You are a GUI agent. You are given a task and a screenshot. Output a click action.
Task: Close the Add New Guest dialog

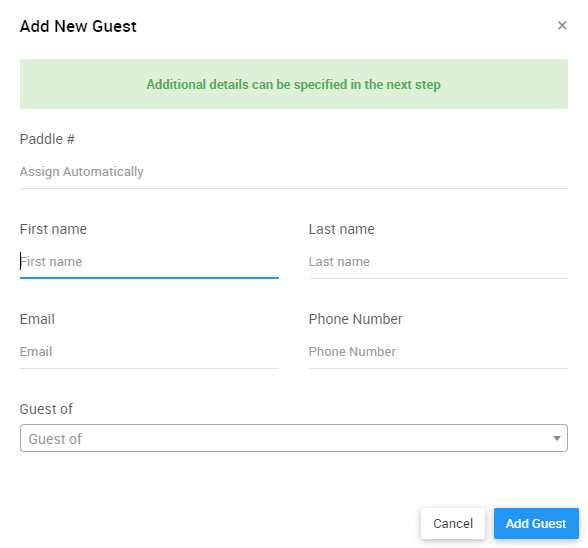coord(562,26)
